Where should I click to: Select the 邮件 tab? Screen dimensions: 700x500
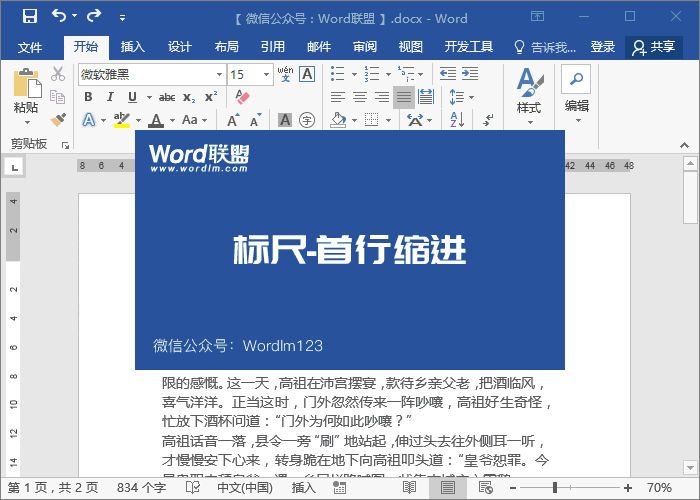coord(319,47)
